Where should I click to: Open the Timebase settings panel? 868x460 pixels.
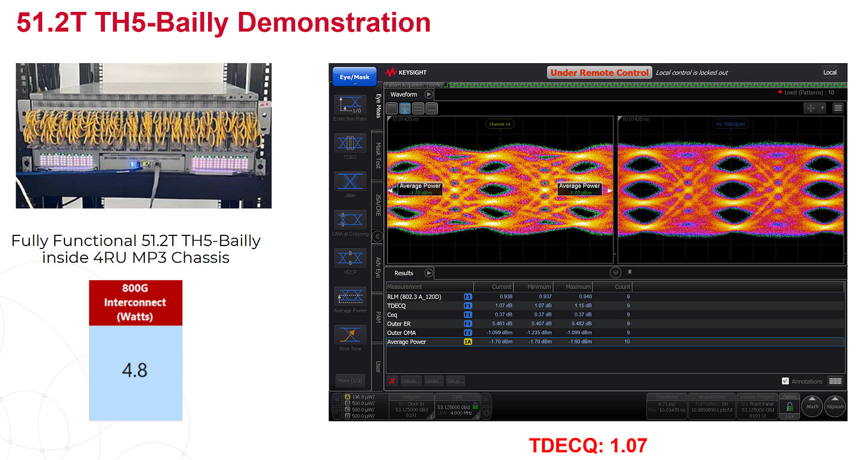click(x=666, y=406)
